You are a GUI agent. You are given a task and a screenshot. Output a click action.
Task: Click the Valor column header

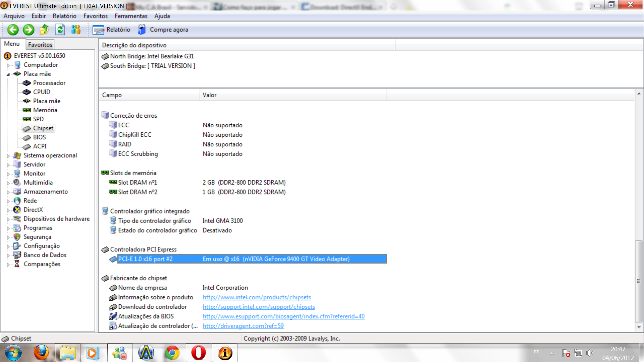click(210, 95)
